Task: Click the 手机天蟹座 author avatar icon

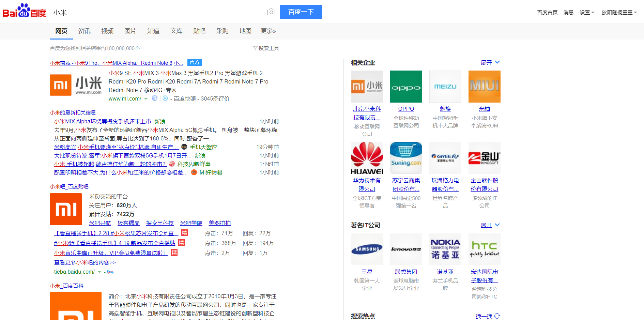Action: pyautogui.click(x=184, y=147)
